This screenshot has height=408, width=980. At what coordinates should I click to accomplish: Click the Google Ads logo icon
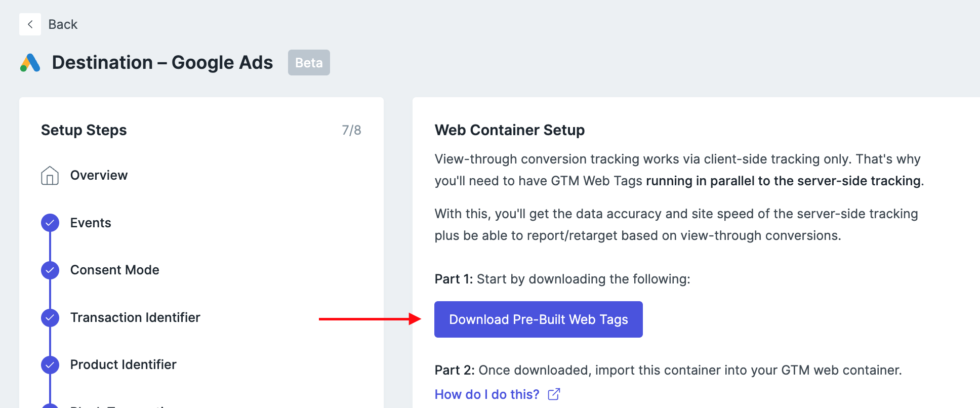coord(30,63)
